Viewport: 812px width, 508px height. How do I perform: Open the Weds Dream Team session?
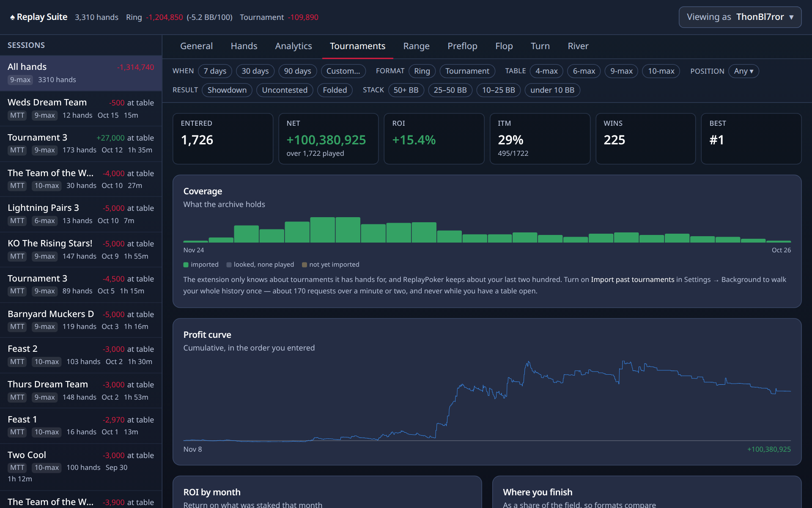[81, 108]
